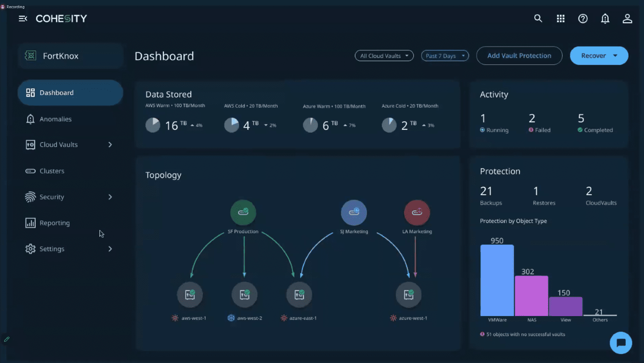Open the Dashboard menu item
This screenshot has width=644, height=363.
(70, 93)
